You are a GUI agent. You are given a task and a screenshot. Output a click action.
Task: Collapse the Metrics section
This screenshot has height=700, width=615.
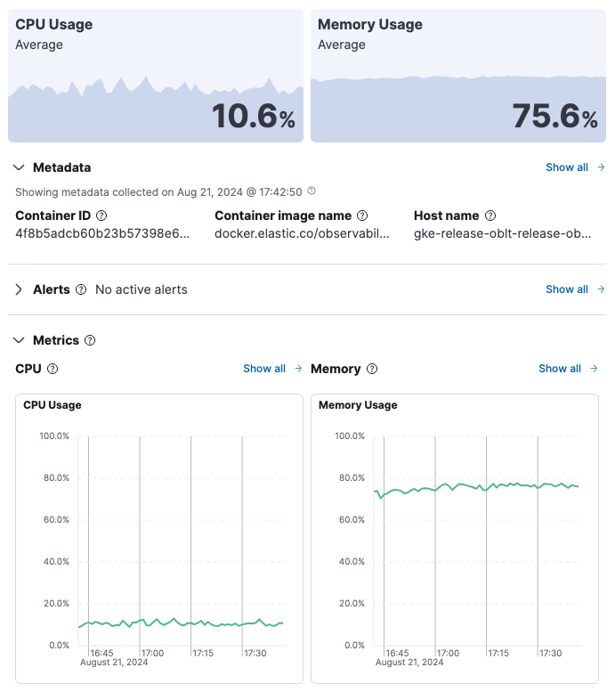(x=20, y=340)
